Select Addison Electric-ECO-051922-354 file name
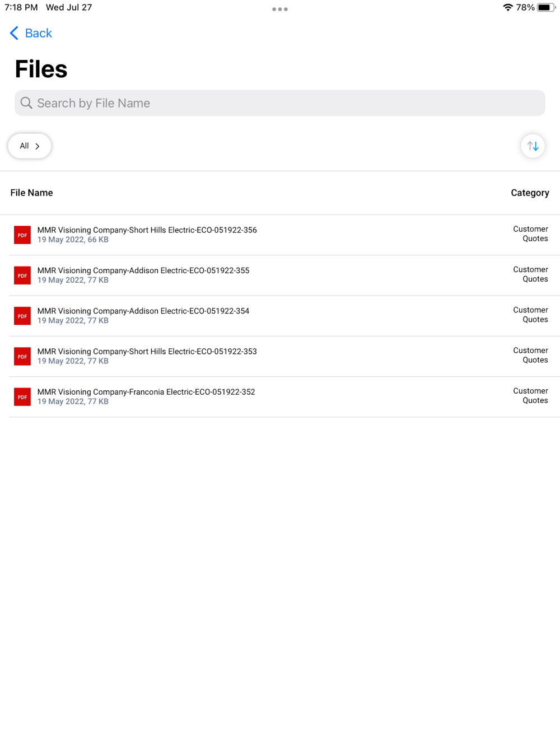 (143, 311)
